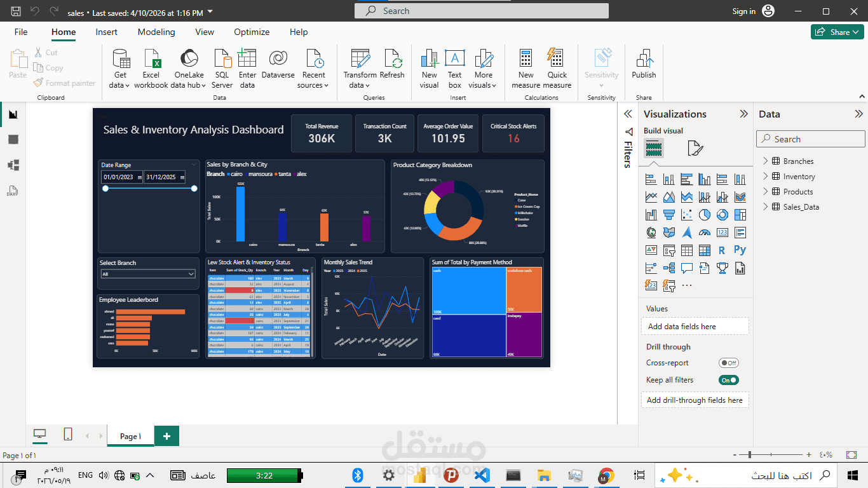This screenshot has width=868, height=488.
Task: Choose the Matrix visual type
Action: pos(704,250)
